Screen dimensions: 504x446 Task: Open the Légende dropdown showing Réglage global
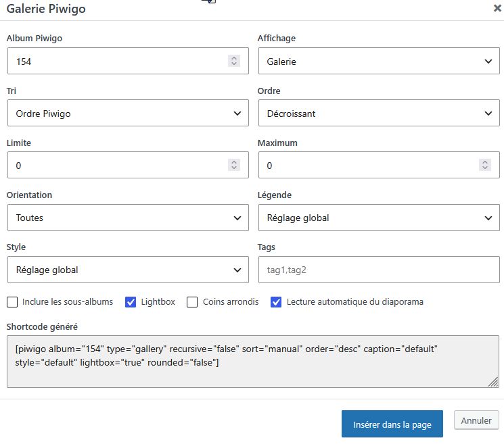tap(379, 218)
